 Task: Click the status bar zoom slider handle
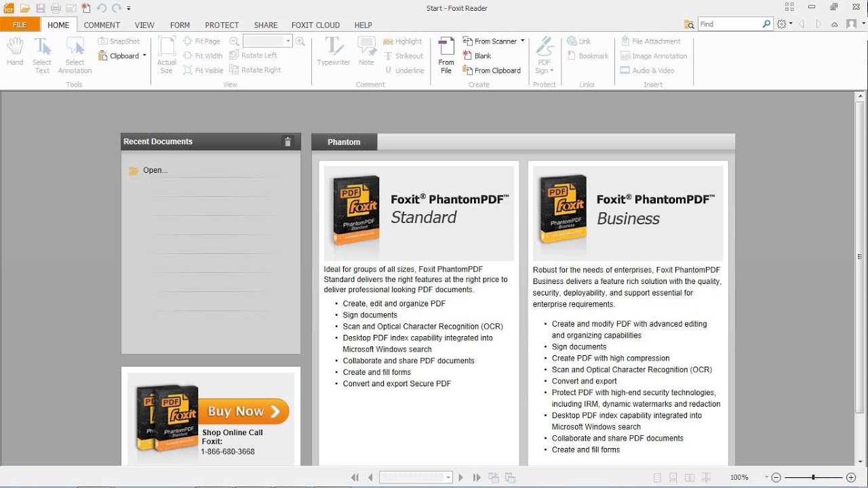813,478
